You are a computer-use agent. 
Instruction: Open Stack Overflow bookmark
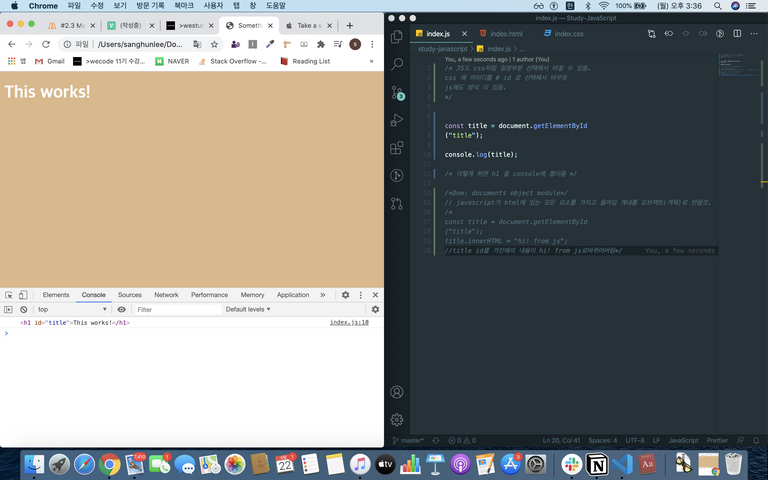233,61
